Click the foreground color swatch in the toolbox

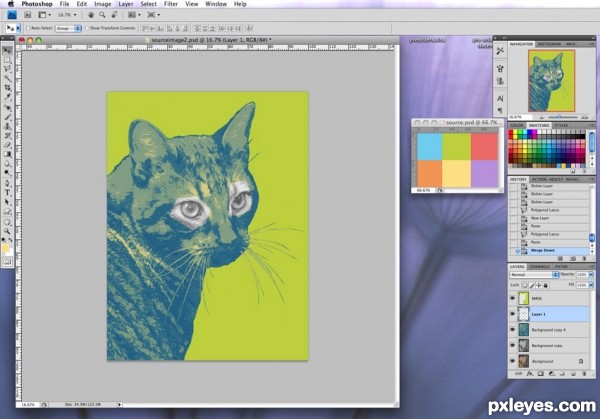[5, 248]
